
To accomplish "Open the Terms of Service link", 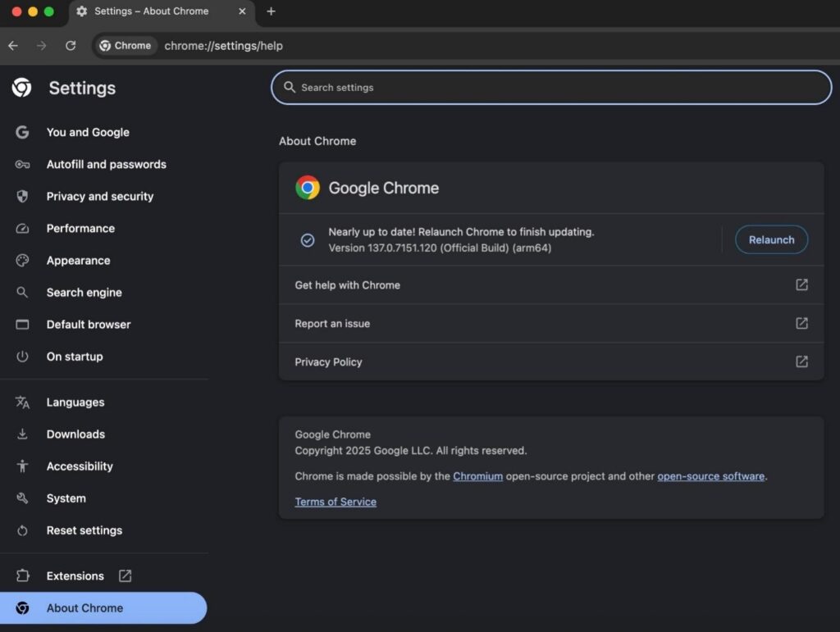I will coord(336,502).
